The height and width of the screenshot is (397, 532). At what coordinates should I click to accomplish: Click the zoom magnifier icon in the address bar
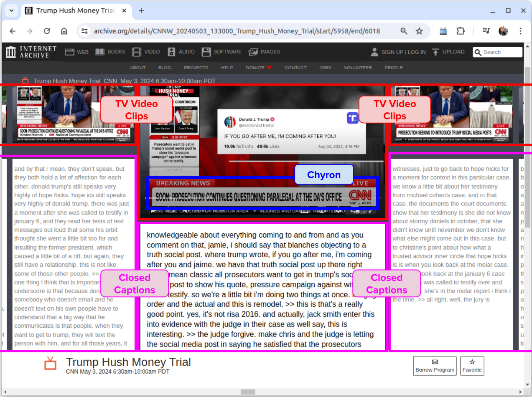point(404,31)
